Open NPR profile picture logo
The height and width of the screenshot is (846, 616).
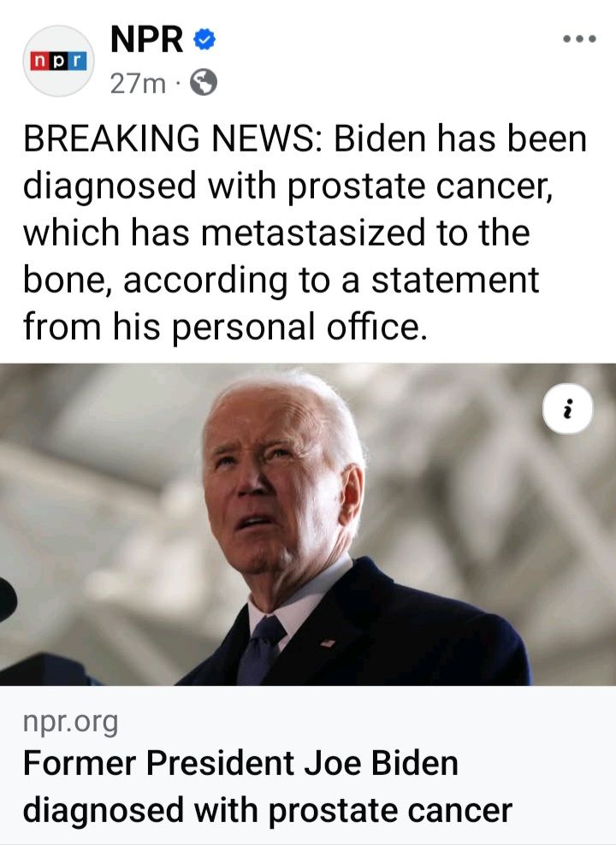click(x=58, y=61)
